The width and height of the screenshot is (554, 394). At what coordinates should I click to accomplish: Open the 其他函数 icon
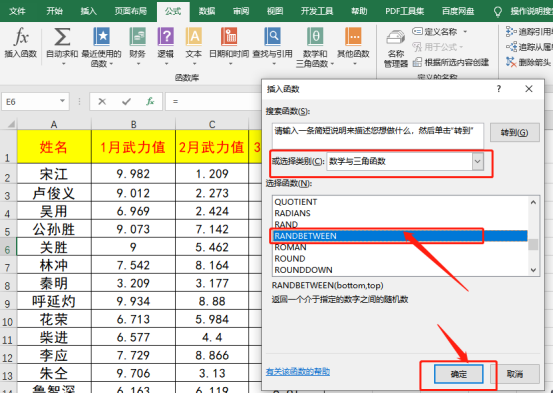353,37
